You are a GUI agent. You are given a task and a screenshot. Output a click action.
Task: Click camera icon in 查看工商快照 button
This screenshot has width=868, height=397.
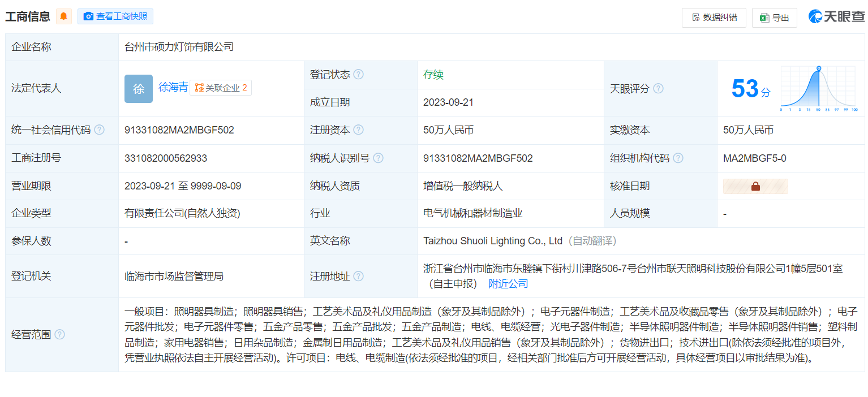(88, 16)
